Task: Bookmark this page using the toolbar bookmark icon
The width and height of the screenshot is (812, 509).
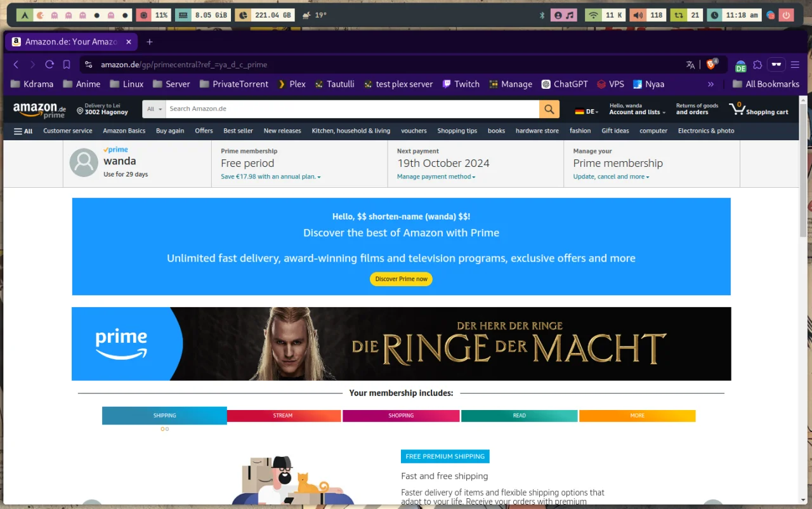Action: coord(66,65)
